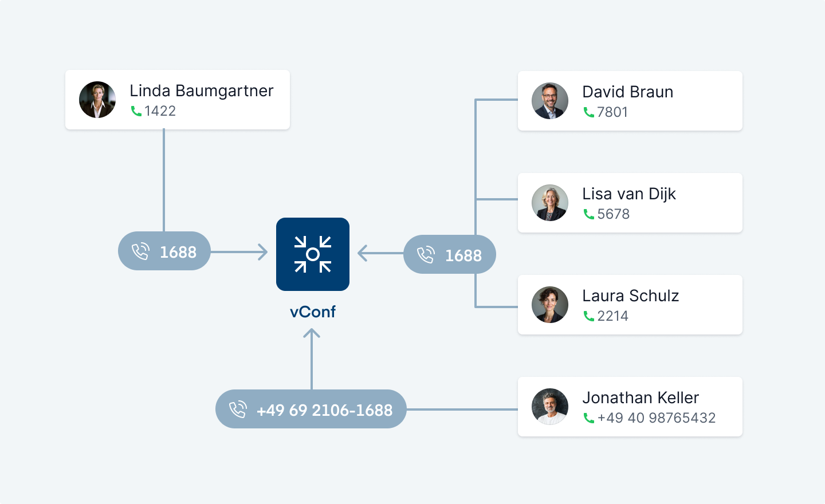The height and width of the screenshot is (504, 825).
Task: Click Laura Schulz's extension 2214
Action: tap(612, 316)
